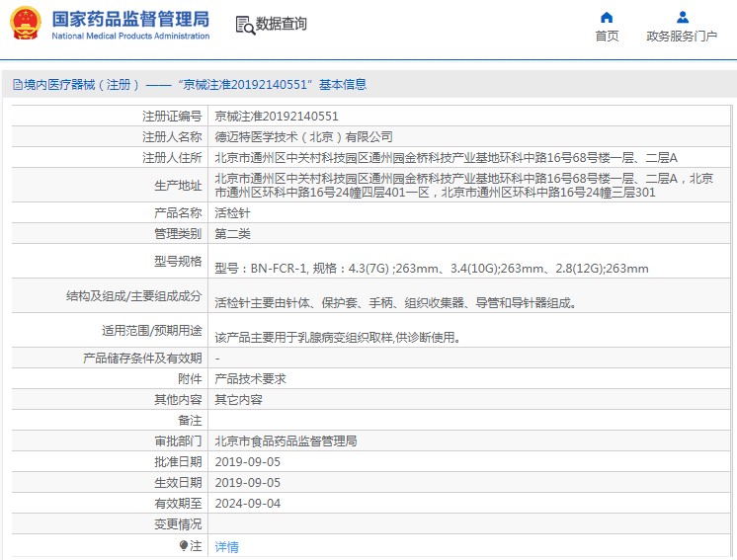Click the National Medical Products Administration emblem logo
This screenshot has width=737, height=560.
click(26, 24)
